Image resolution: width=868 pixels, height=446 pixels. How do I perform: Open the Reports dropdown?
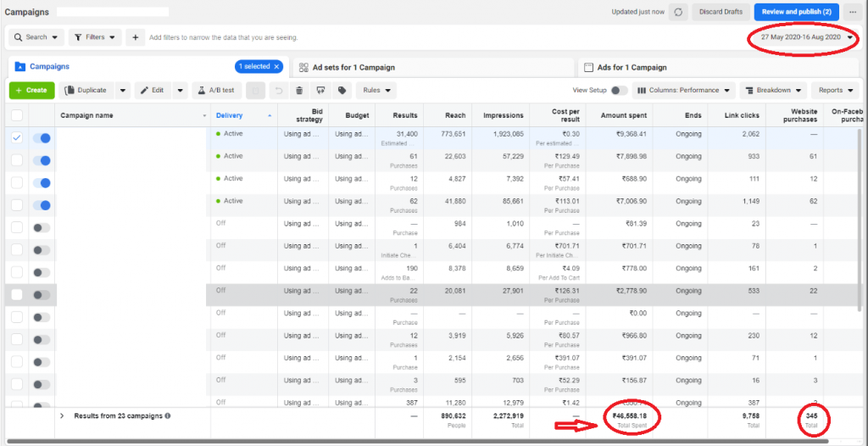point(835,91)
